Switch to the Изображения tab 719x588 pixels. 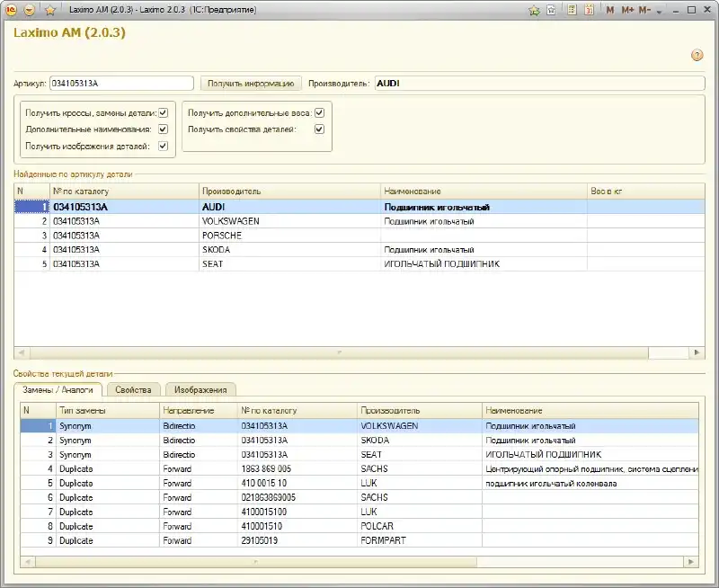click(200, 390)
